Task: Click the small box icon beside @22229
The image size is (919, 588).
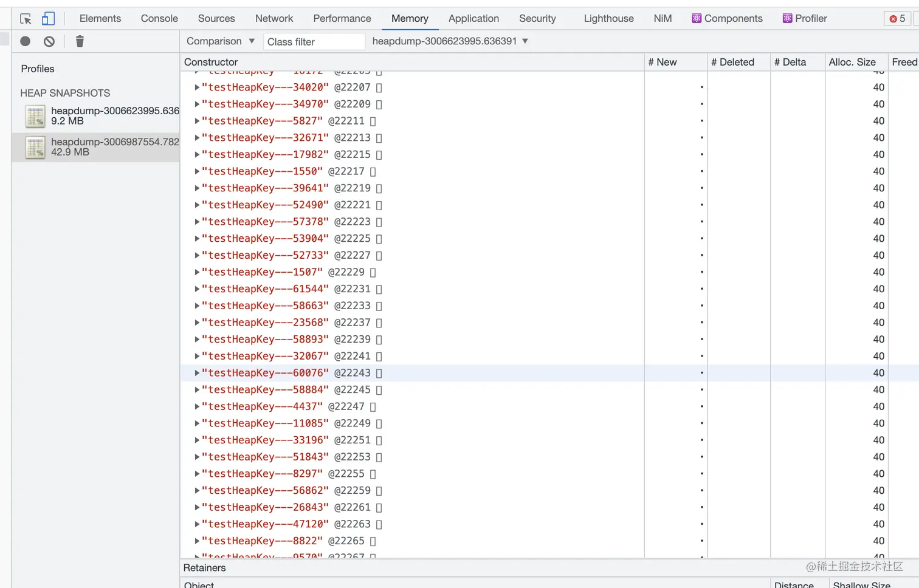Action: (373, 272)
